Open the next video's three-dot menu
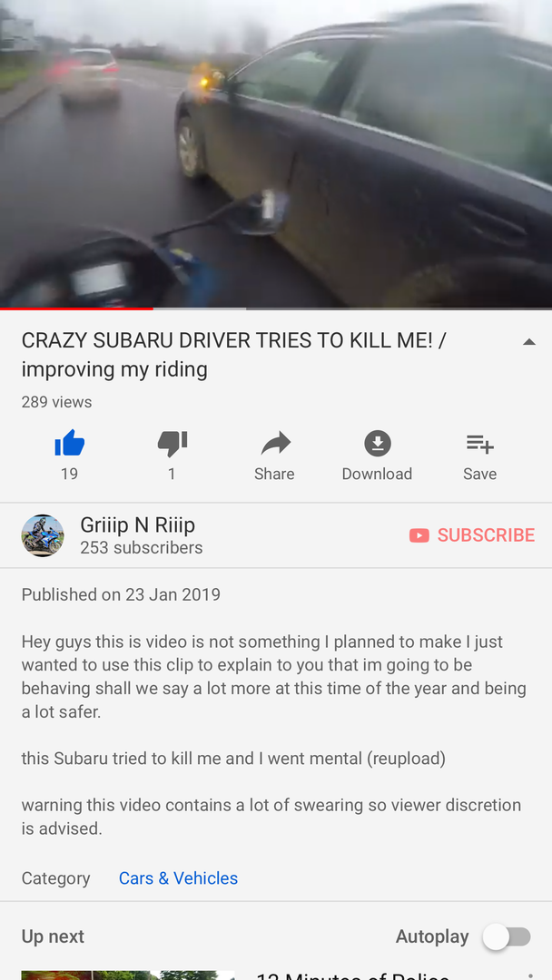Viewport: 552px width, 980px height. [530, 975]
